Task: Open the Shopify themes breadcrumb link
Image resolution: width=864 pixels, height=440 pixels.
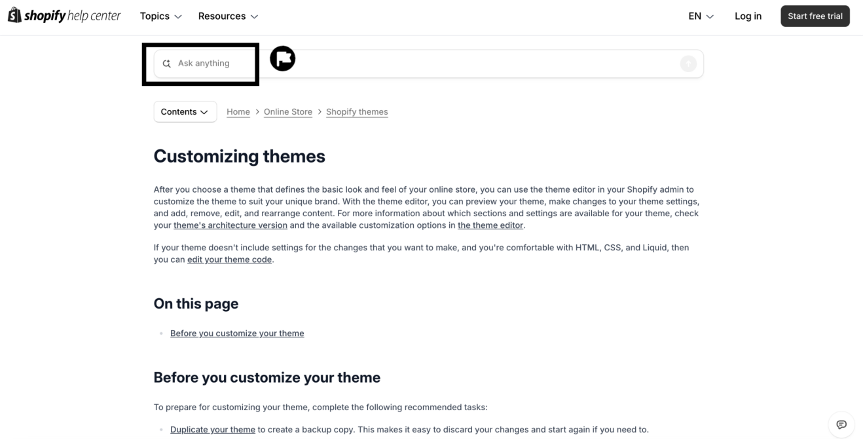Action: click(x=357, y=112)
